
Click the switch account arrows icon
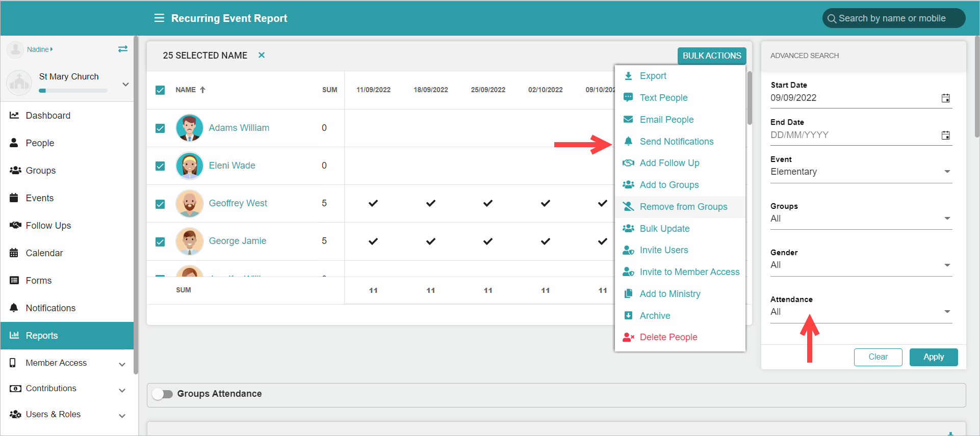(x=123, y=49)
